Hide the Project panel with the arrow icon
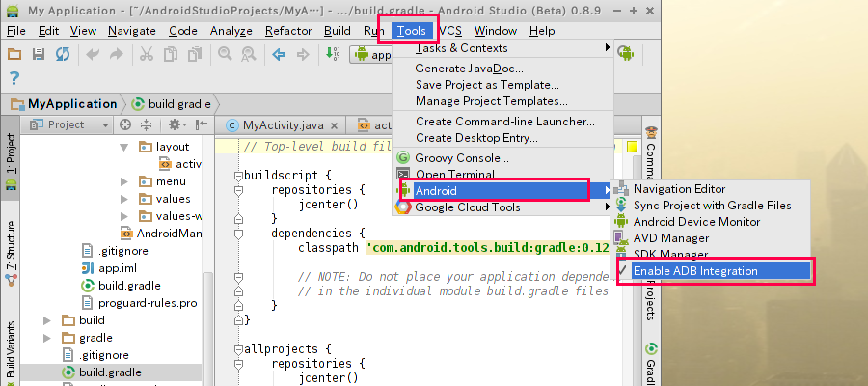The height and width of the screenshot is (386, 868). pyautogui.click(x=202, y=124)
